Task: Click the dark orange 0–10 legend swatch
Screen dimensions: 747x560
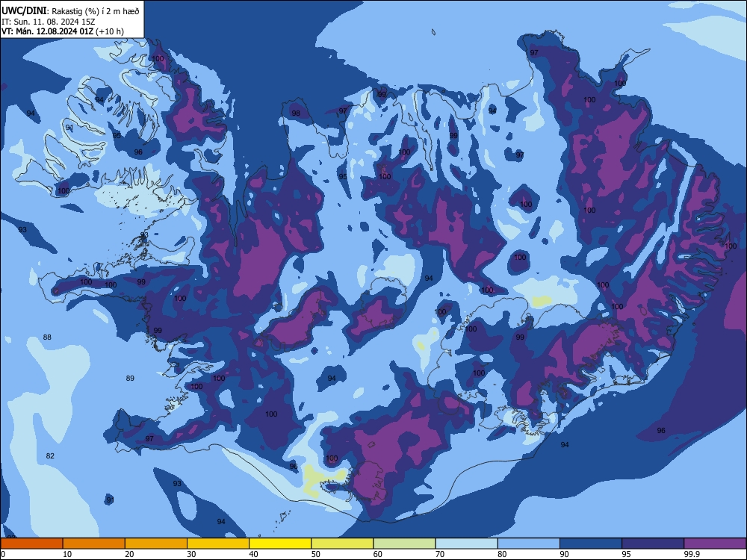Action: pyautogui.click(x=31, y=544)
